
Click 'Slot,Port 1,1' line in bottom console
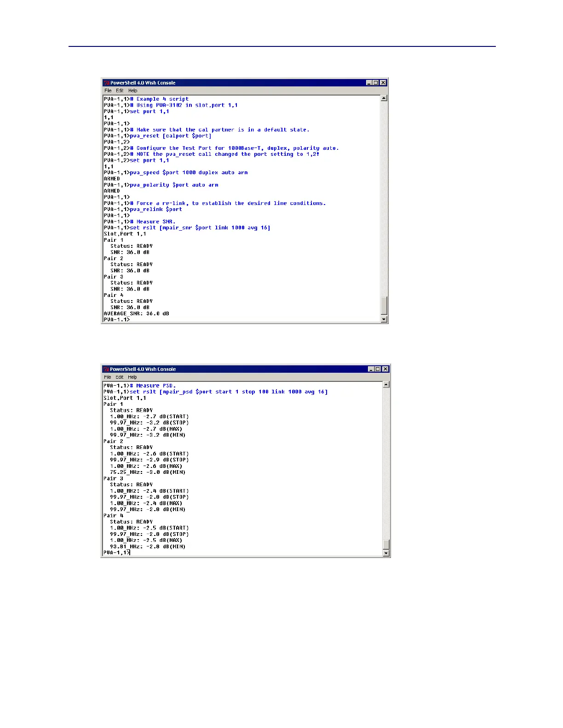(125, 398)
